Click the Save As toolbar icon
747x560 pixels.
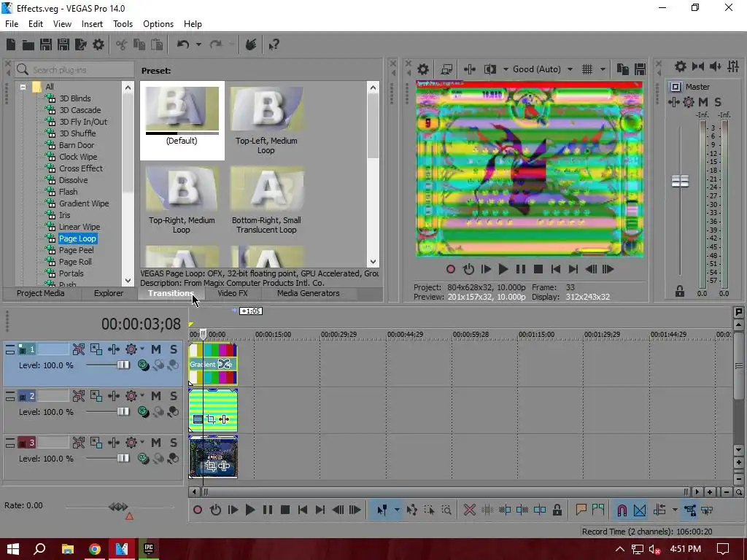pos(63,44)
